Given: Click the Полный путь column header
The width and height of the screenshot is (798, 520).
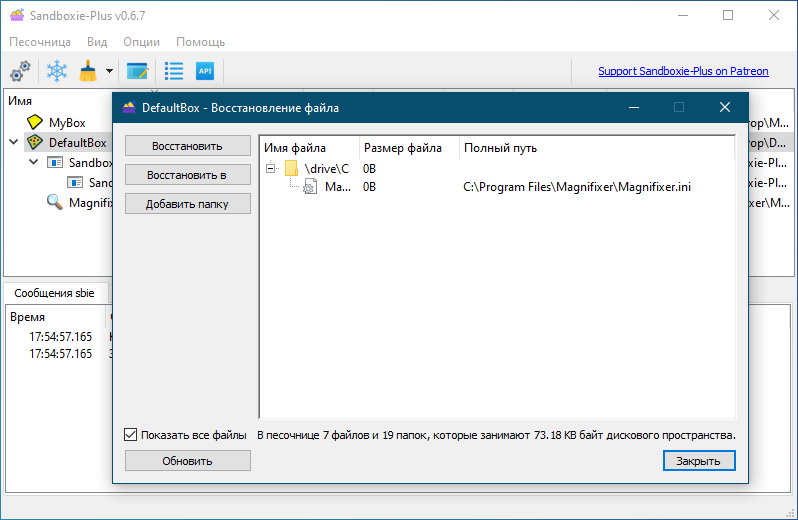Looking at the screenshot, I should point(597,148).
